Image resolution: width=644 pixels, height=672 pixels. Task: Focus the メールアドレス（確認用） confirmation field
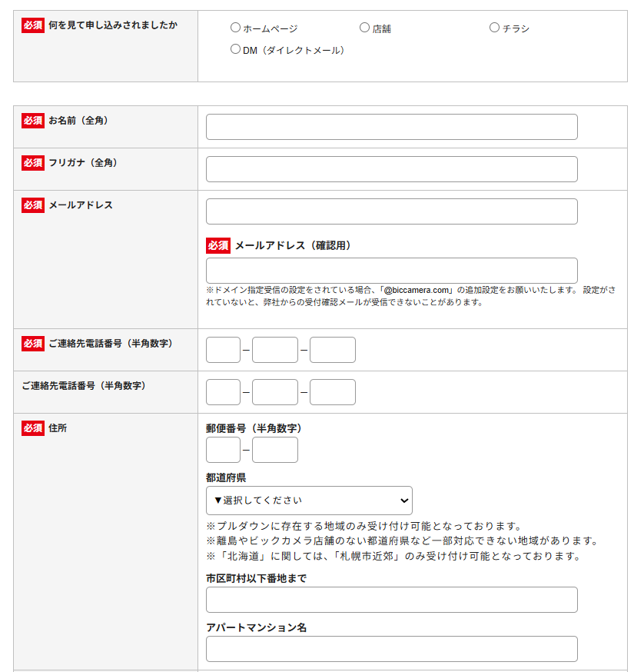coord(391,271)
